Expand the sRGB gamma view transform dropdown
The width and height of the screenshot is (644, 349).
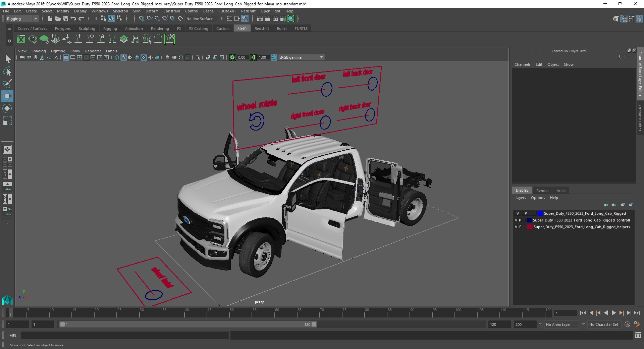(321, 57)
